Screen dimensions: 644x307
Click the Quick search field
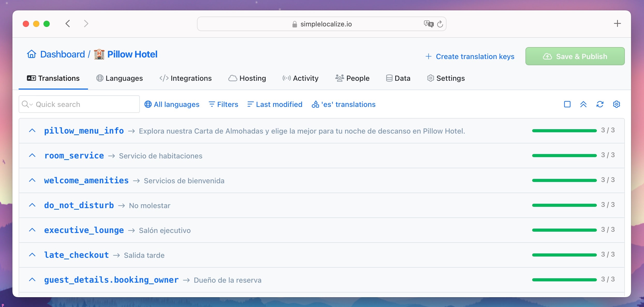79,104
